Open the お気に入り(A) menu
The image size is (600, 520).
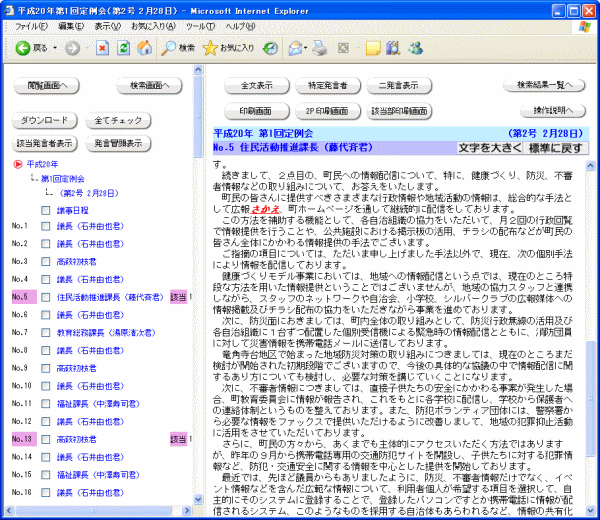coord(153,26)
